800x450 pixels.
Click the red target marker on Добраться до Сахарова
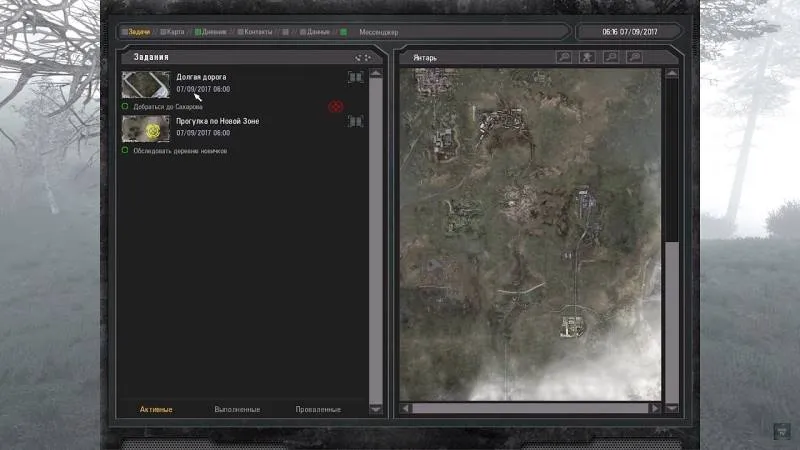335,106
